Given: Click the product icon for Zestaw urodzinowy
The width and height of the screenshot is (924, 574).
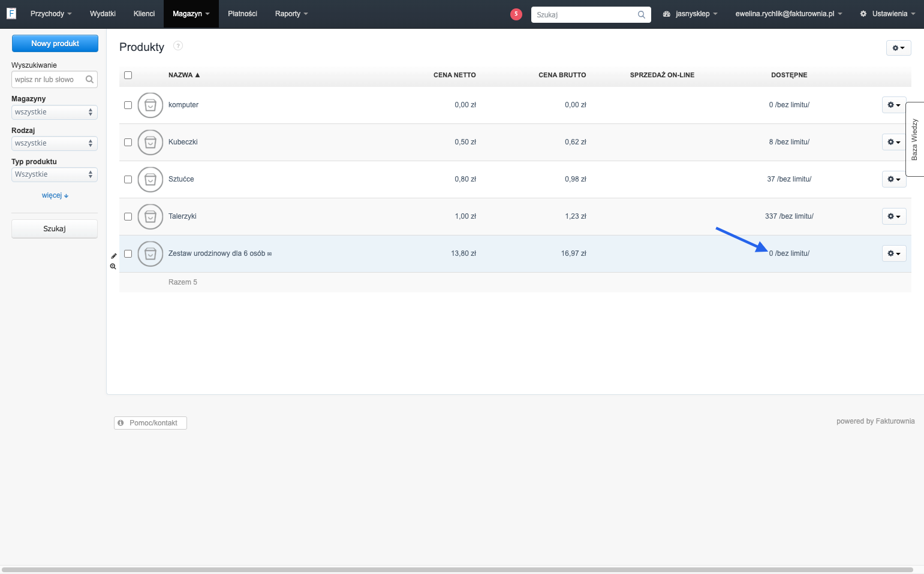Looking at the screenshot, I should 151,253.
